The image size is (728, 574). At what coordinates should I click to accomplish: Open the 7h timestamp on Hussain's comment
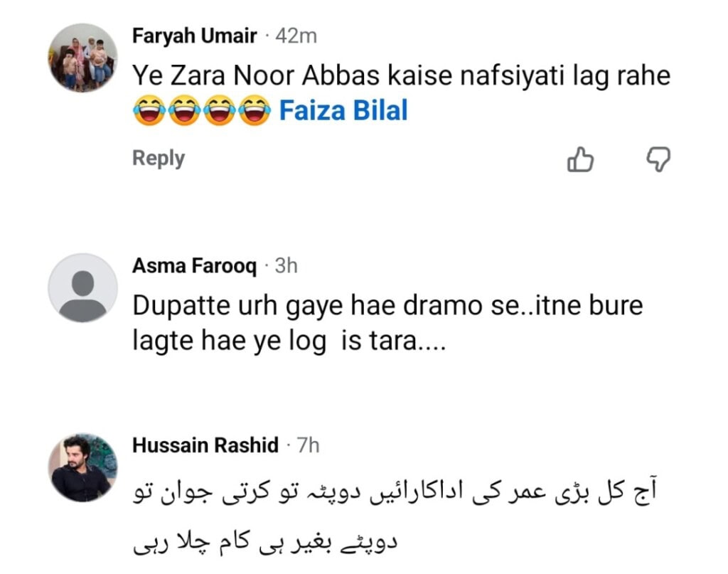point(307,445)
